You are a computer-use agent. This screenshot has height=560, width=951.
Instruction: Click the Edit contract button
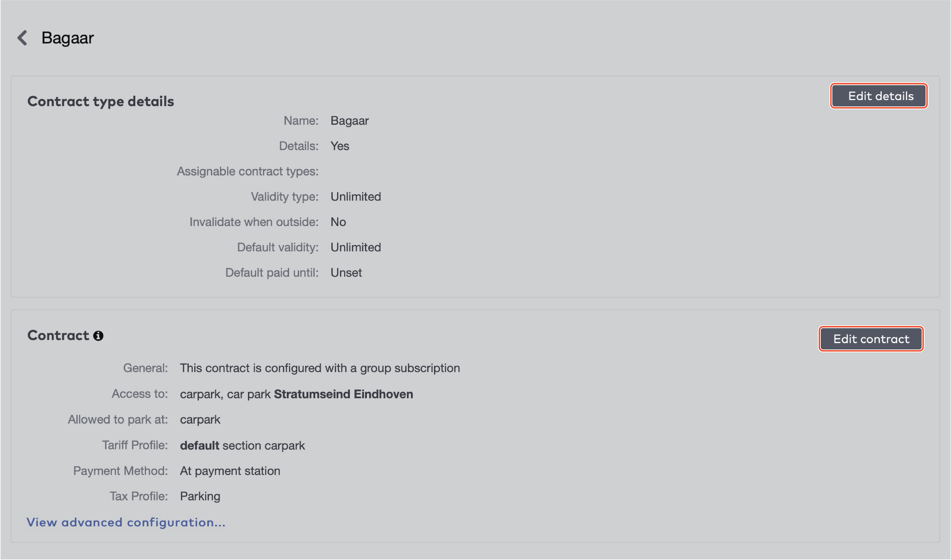[x=871, y=339]
